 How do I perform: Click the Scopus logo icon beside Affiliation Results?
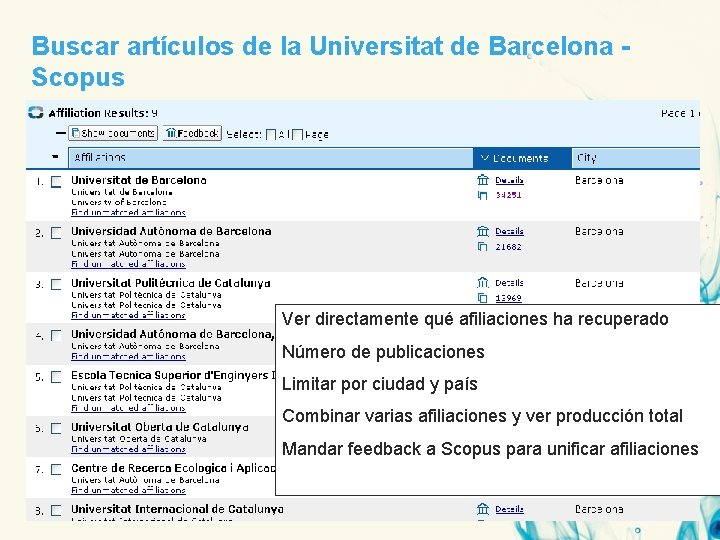(35, 112)
